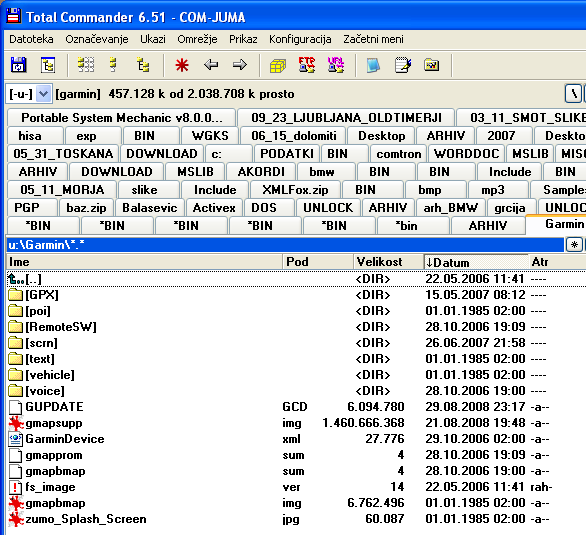
Task: Switch to the 05_11_MORJA tab
Action: [x=62, y=190]
